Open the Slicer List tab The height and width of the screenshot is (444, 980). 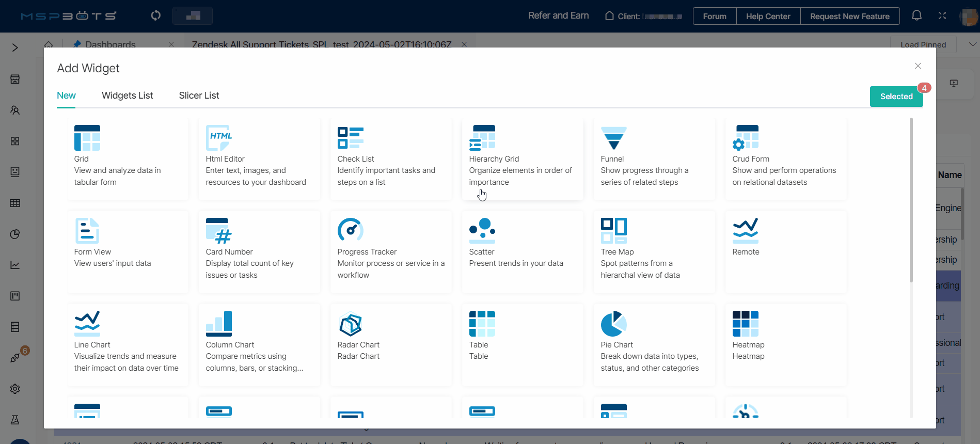coord(199,96)
